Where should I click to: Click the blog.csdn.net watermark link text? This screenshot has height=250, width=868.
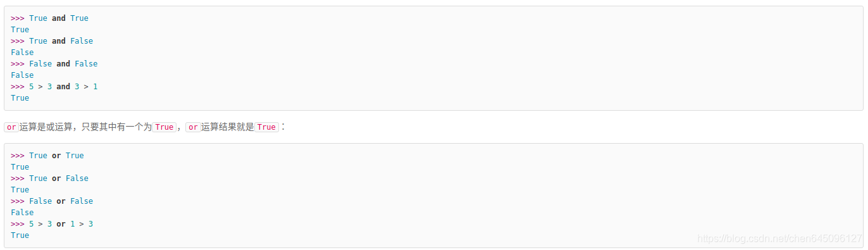[x=779, y=239]
